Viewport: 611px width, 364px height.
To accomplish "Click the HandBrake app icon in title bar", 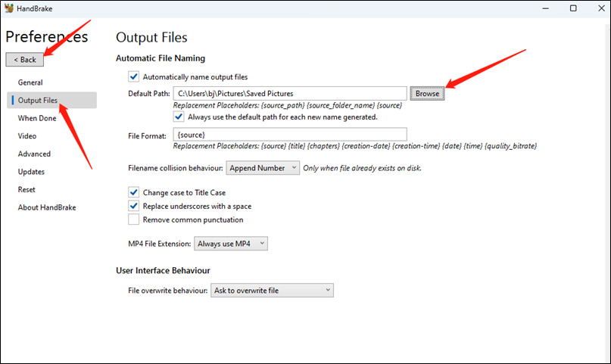I will [x=8, y=8].
